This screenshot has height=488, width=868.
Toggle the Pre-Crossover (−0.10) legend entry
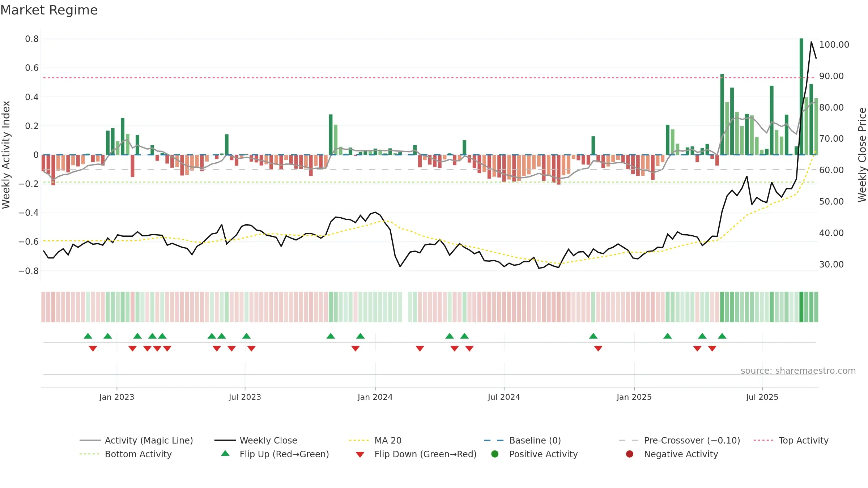coord(679,440)
